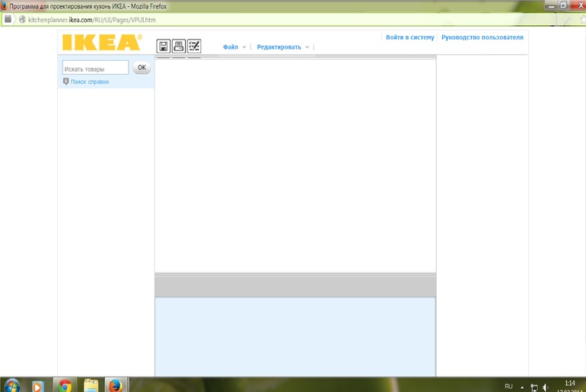The width and height of the screenshot is (586, 392).
Task: Open the Руководство пользователя link
Action: 482,37
